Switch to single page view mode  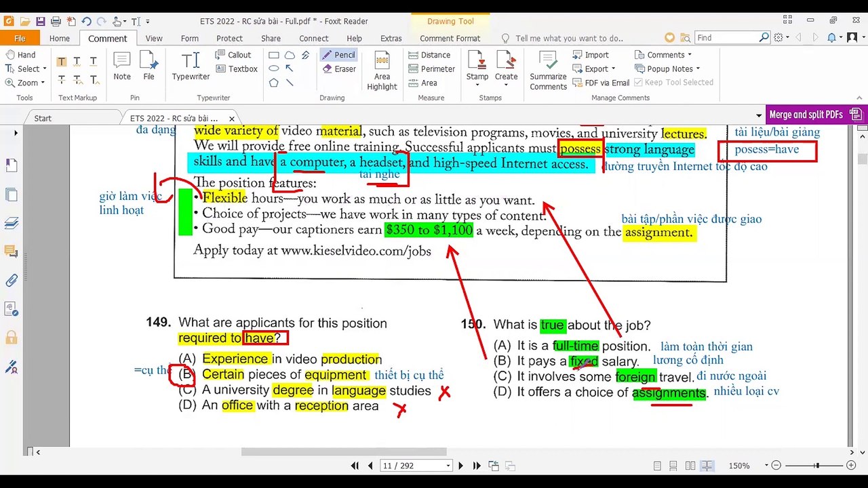pos(657,466)
